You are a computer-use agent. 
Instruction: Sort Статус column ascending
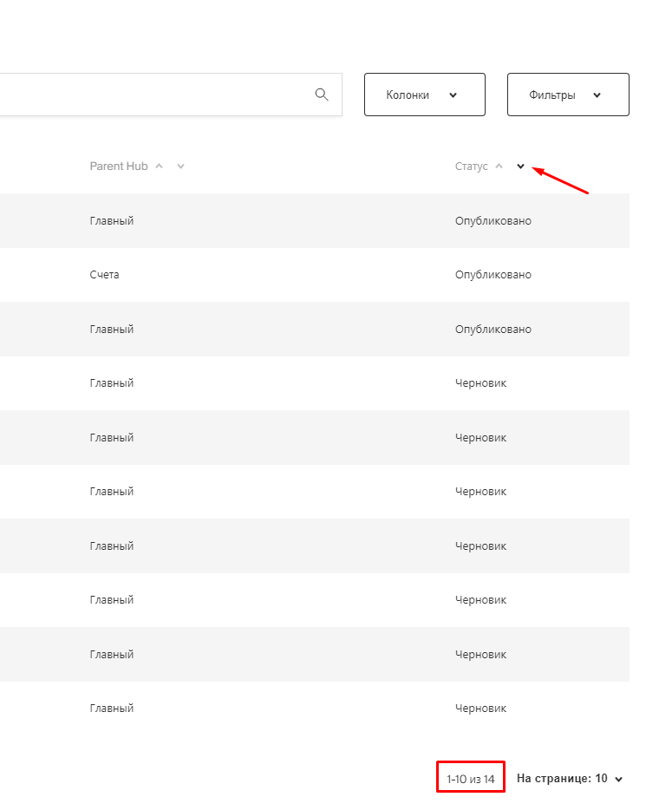[x=501, y=165]
